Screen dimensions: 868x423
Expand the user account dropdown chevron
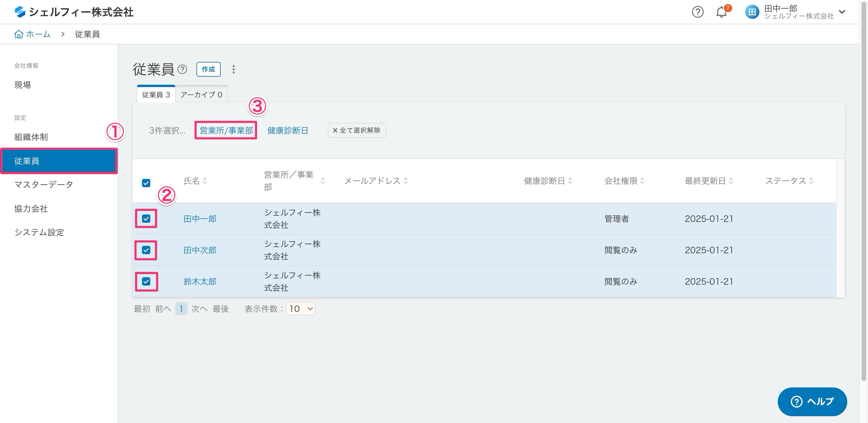(842, 12)
